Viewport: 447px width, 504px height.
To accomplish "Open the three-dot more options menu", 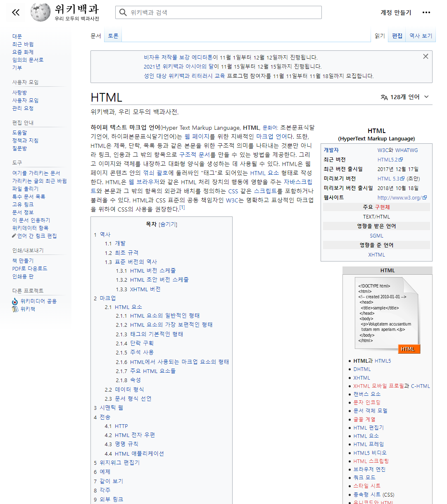I will point(426,12).
